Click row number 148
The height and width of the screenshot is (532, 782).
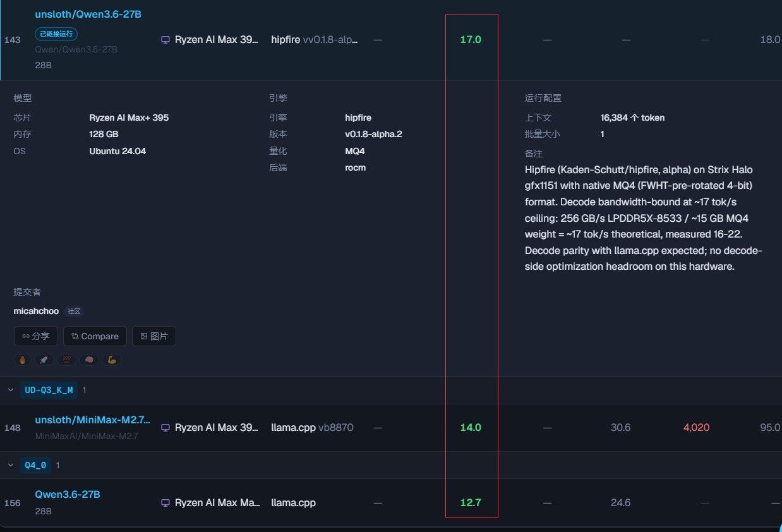point(12,428)
